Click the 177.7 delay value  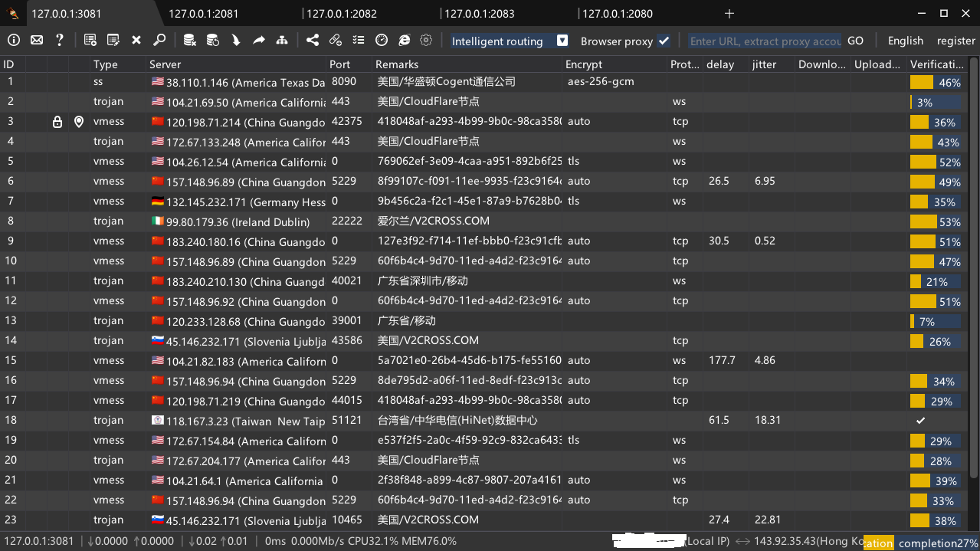tap(722, 360)
